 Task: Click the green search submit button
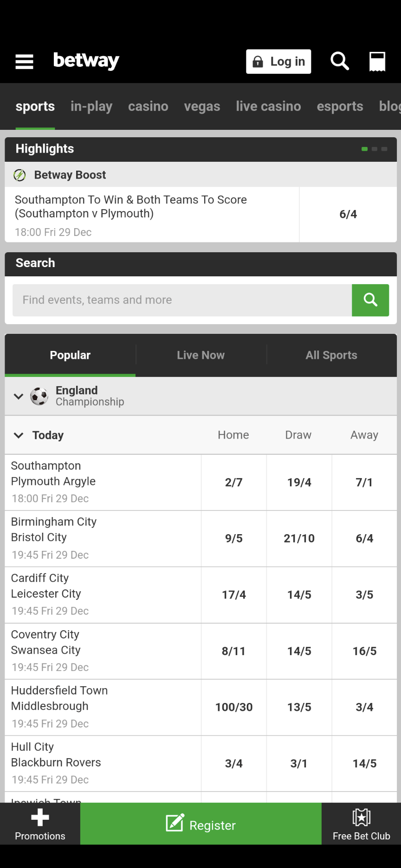(x=370, y=300)
